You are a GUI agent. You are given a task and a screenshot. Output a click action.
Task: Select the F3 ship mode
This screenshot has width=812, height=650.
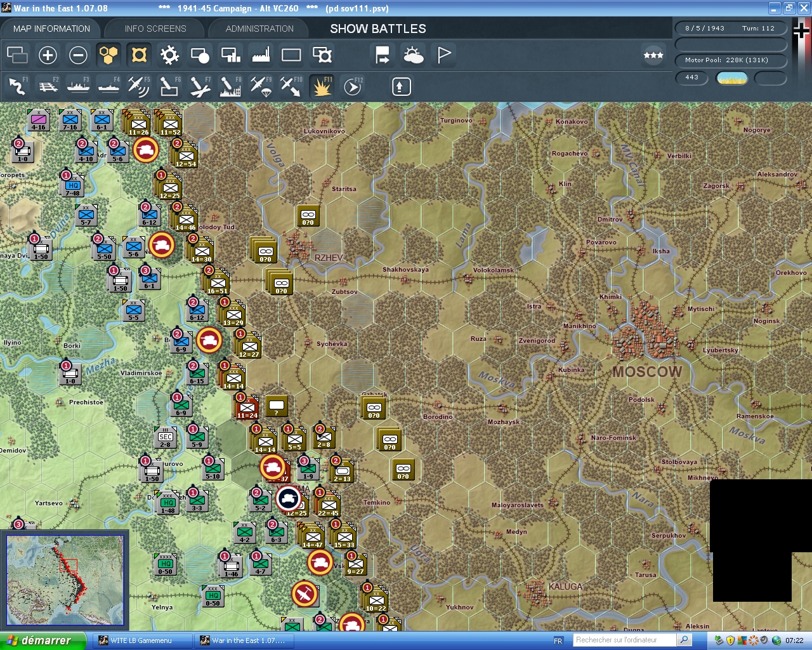pos(78,86)
